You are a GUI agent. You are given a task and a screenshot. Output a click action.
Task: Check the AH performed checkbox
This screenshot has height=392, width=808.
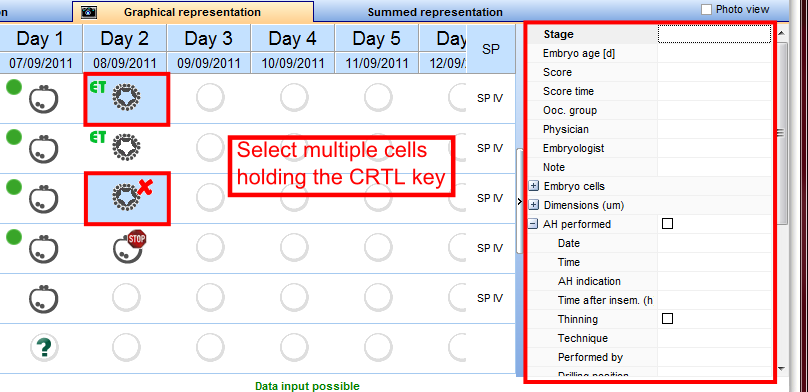point(667,224)
